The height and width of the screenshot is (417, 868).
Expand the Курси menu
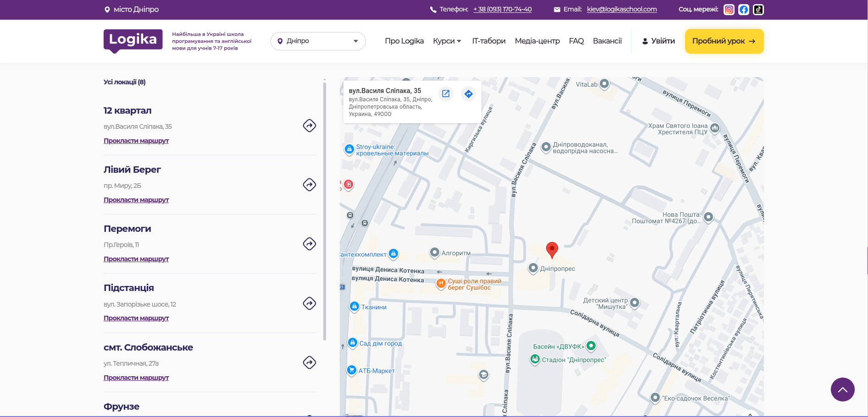[x=447, y=41]
